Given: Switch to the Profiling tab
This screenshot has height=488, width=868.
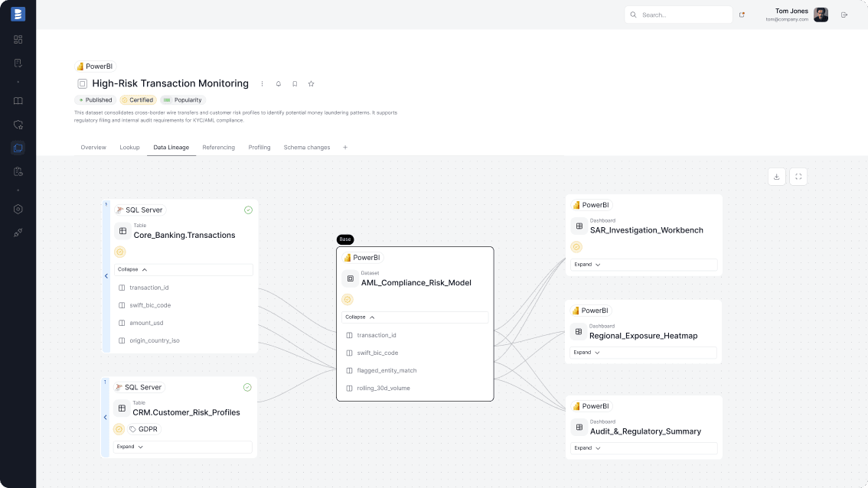Looking at the screenshot, I should point(259,147).
